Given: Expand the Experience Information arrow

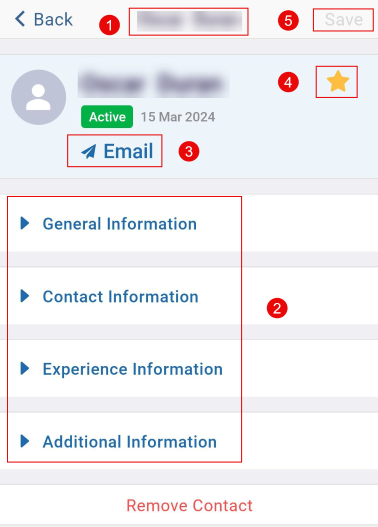Looking at the screenshot, I should pos(25,368).
